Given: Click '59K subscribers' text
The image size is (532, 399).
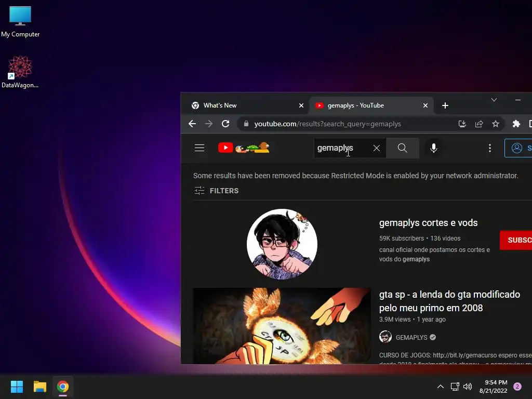Looking at the screenshot, I should point(402,238).
